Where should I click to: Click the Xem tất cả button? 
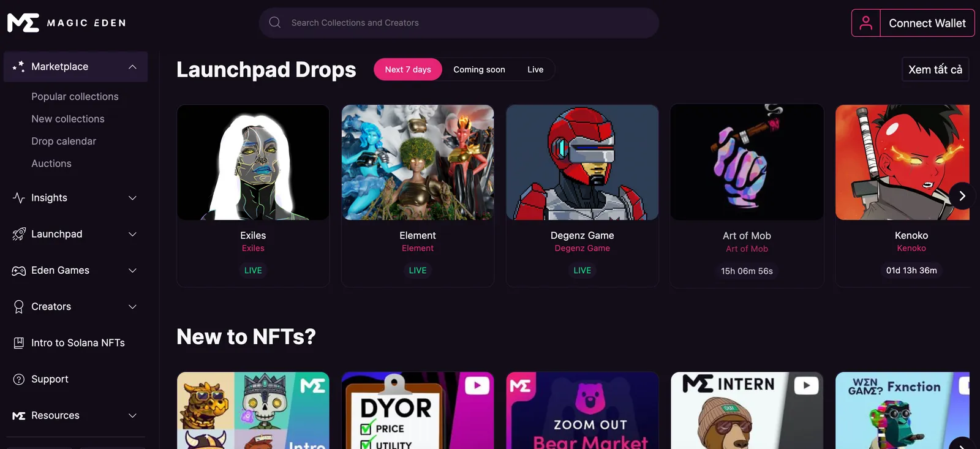click(935, 69)
